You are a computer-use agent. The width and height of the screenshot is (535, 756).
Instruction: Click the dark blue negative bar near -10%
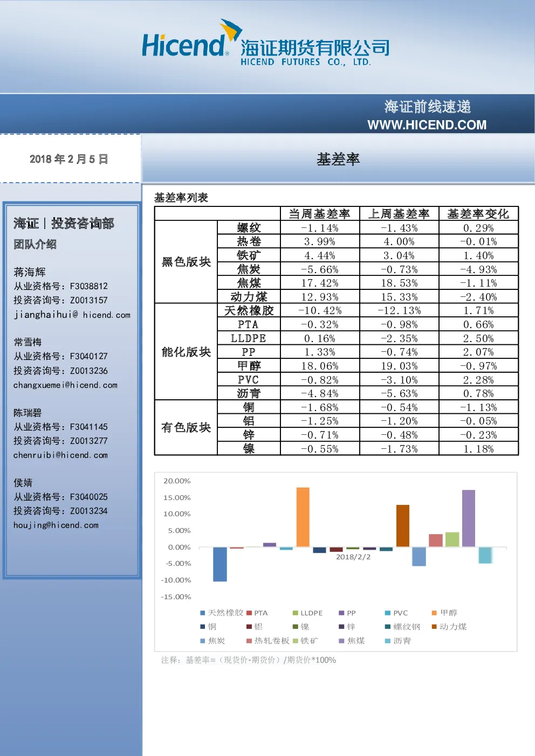click(x=220, y=564)
